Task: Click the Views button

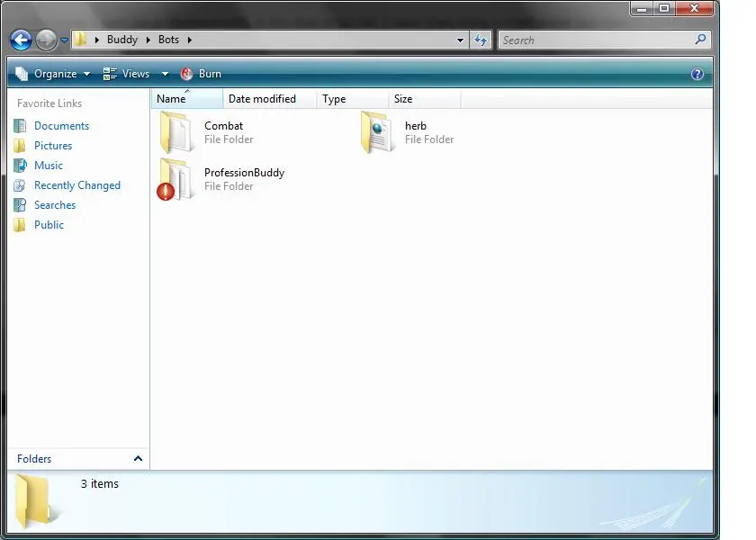Action: (126, 74)
